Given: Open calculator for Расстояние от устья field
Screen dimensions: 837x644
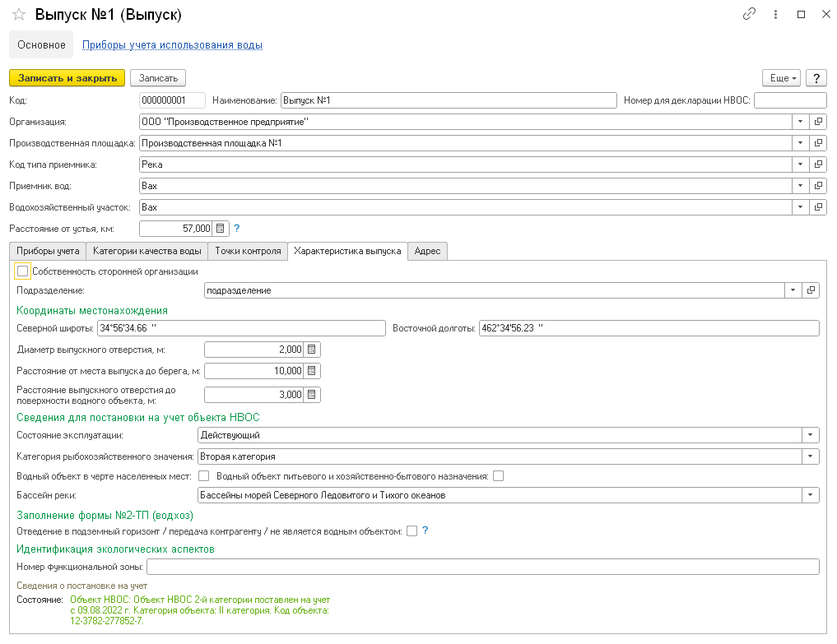Looking at the screenshot, I should [x=221, y=229].
